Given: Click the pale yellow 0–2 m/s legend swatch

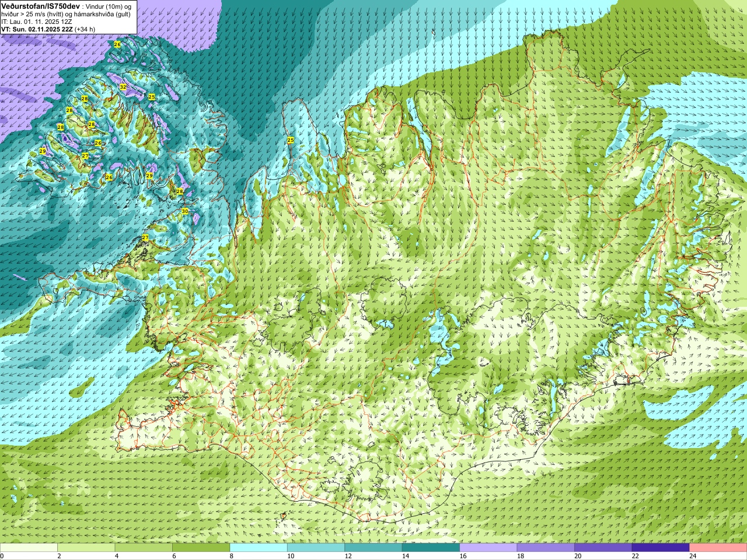Looking at the screenshot, I should (x=29, y=548).
